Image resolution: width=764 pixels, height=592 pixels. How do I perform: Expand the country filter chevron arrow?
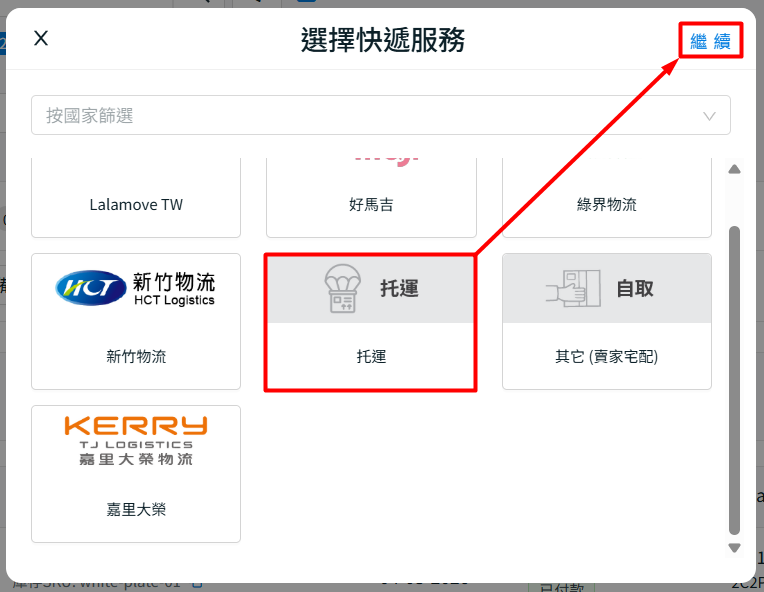pos(710,116)
